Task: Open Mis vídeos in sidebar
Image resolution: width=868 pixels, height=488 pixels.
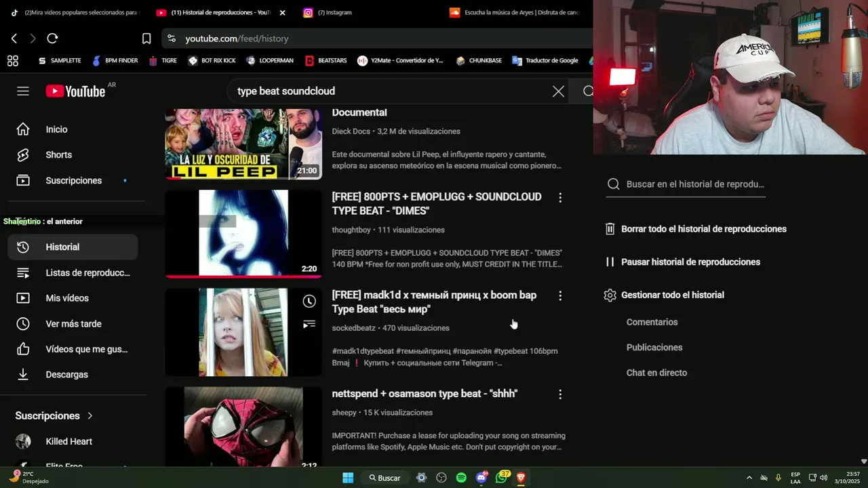Action: click(x=73, y=298)
